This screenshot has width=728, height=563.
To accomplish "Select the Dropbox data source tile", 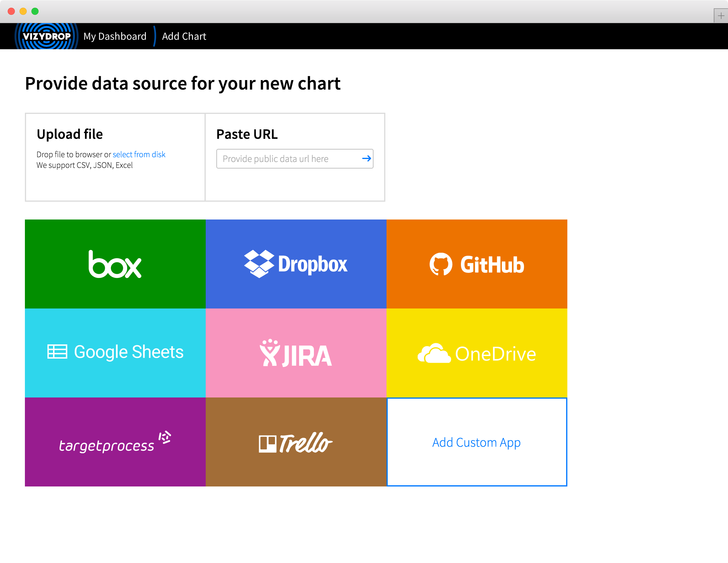I will tap(296, 264).
